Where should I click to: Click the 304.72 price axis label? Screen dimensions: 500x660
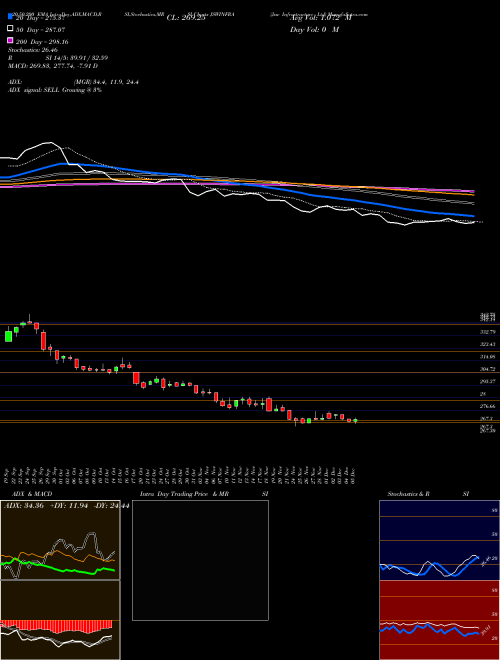click(x=487, y=369)
